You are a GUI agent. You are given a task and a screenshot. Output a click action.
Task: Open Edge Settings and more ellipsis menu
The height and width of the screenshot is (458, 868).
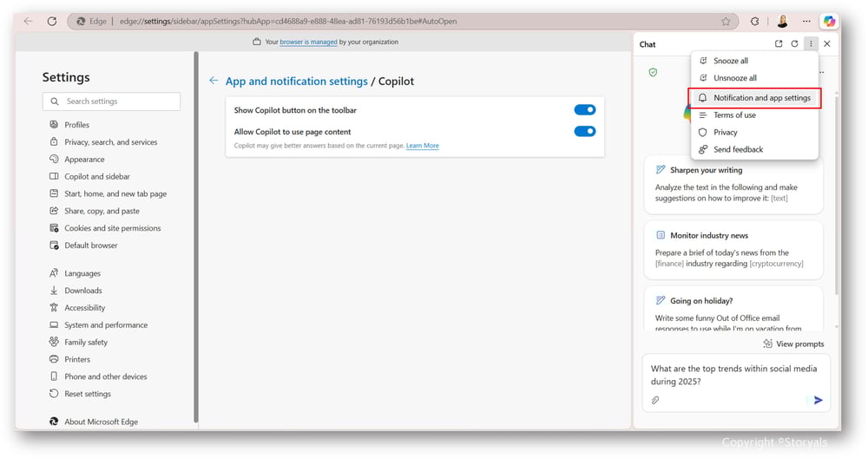point(806,22)
